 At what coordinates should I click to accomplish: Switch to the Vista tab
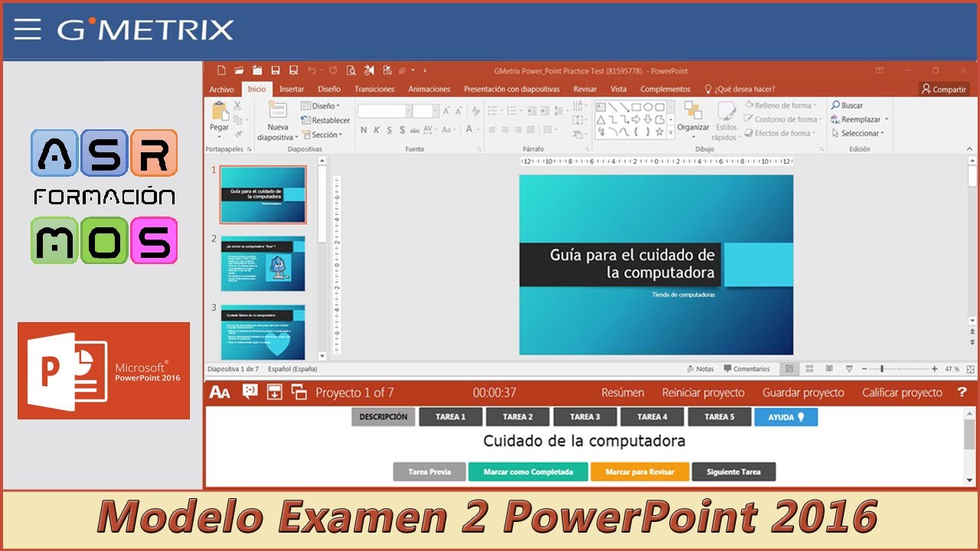(x=619, y=89)
